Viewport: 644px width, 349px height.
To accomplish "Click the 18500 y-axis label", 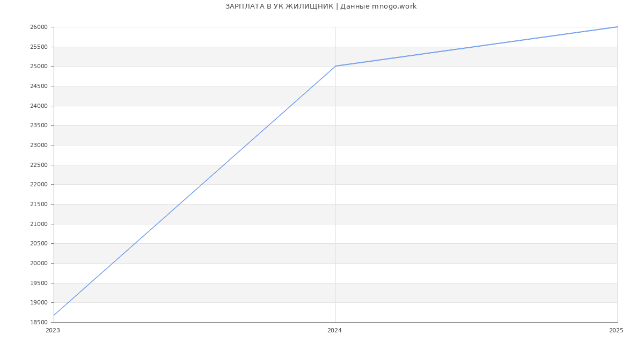I will click(x=40, y=323).
